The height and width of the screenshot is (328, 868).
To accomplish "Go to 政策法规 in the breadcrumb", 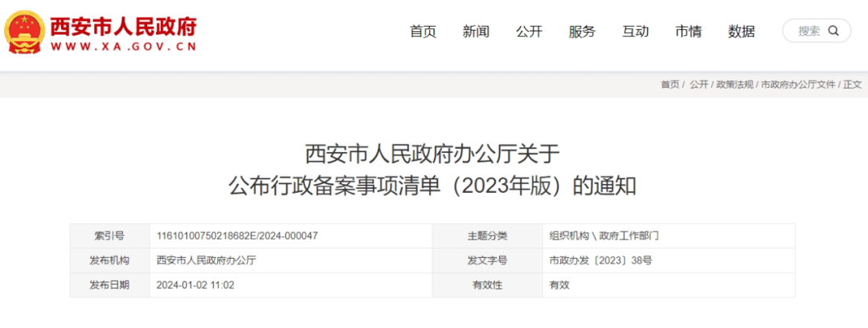I will (735, 84).
